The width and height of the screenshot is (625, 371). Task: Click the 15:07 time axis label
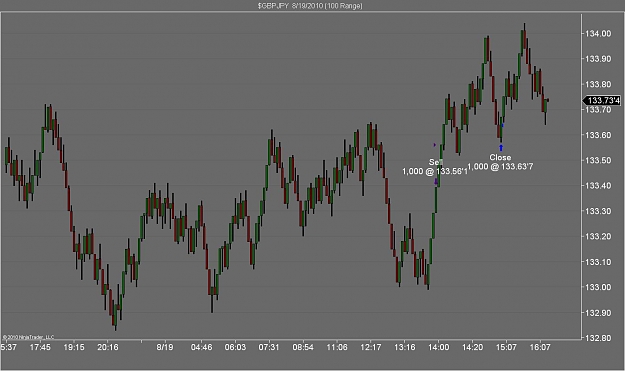tap(506, 347)
